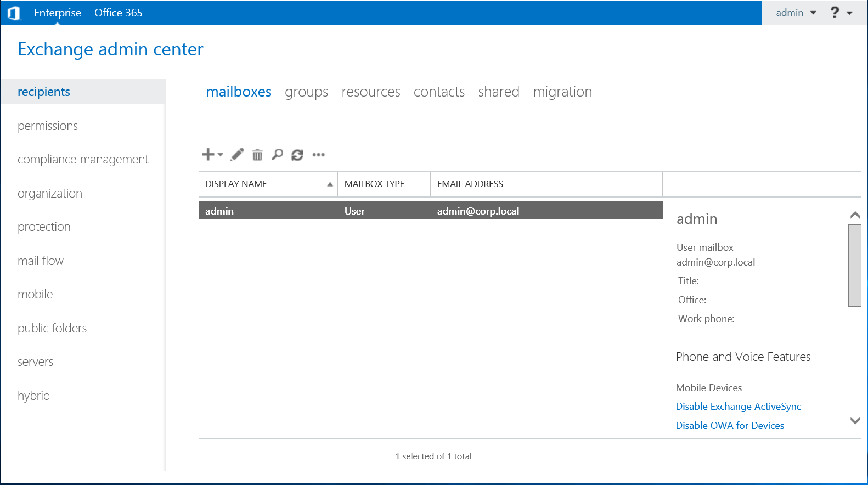Open mail flow section
Screen dimensions: 868x485
[x=41, y=261]
